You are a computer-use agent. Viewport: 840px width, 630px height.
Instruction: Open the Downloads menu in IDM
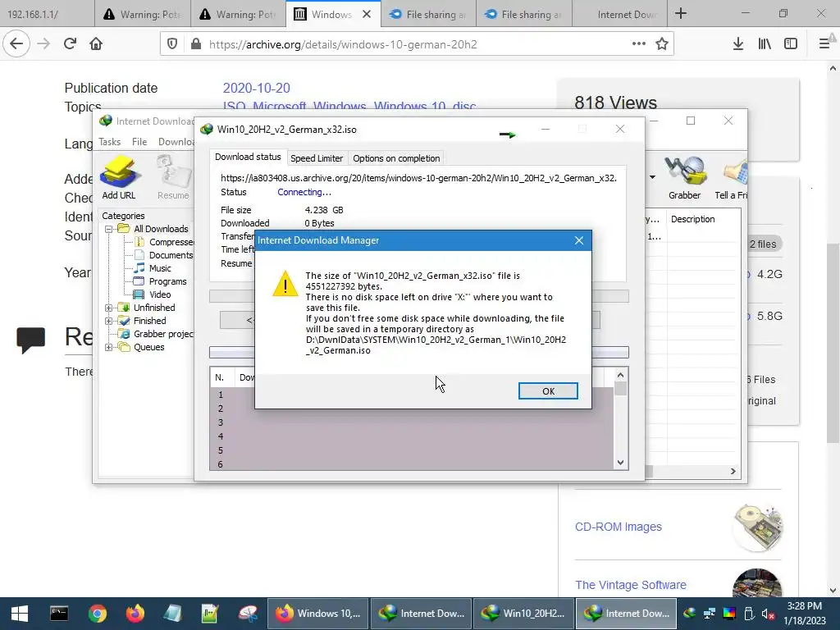pyautogui.click(x=176, y=141)
